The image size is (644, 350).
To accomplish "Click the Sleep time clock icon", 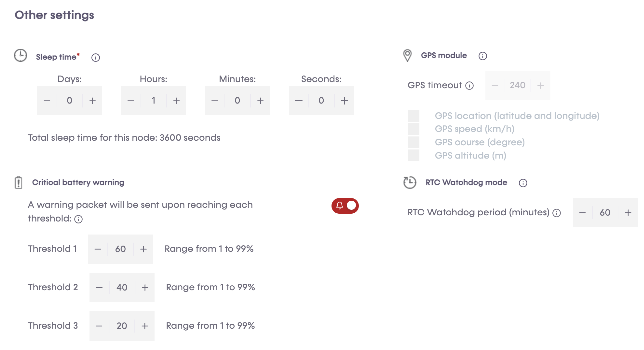I will [21, 55].
